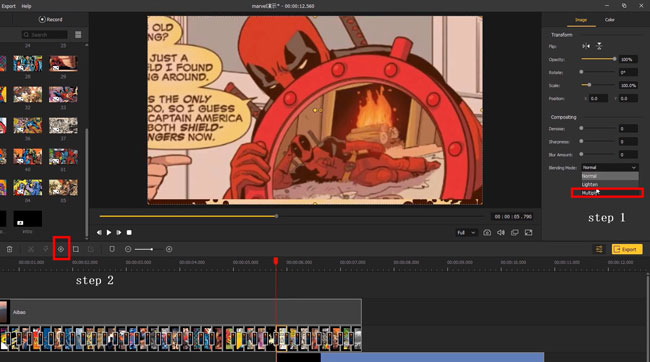650x362 pixels.
Task: Click the Blur Amount slider handle
Action: pos(581,154)
